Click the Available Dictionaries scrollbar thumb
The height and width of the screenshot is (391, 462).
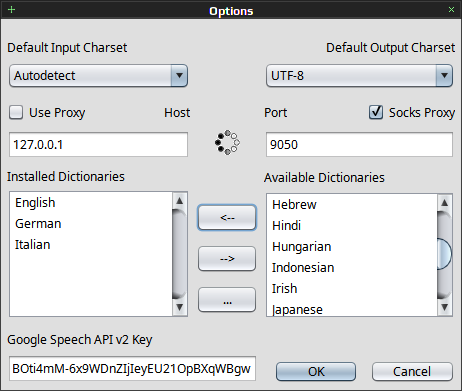click(444, 254)
